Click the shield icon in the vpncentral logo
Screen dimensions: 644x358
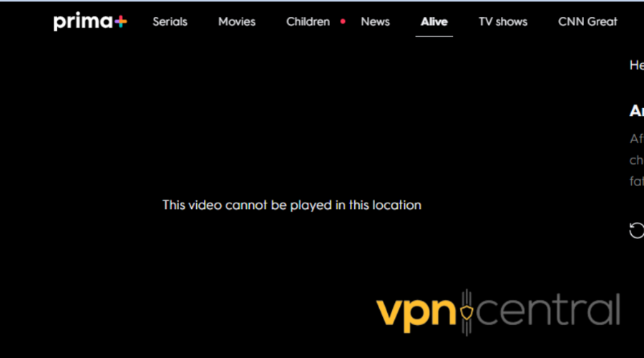[467, 312]
